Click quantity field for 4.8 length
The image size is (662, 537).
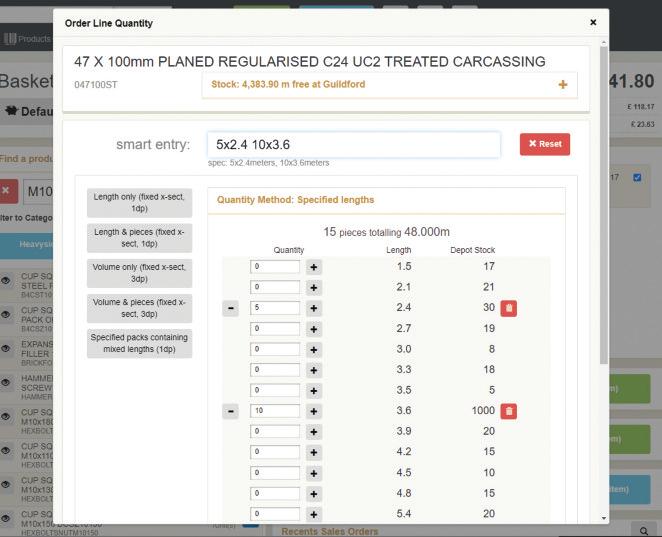[x=275, y=494]
